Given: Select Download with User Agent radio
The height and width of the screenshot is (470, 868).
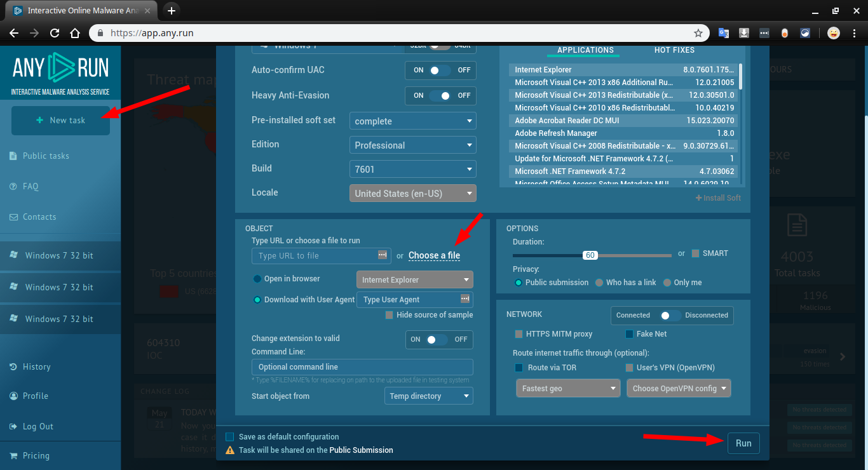Looking at the screenshot, I should pos(257,300).
